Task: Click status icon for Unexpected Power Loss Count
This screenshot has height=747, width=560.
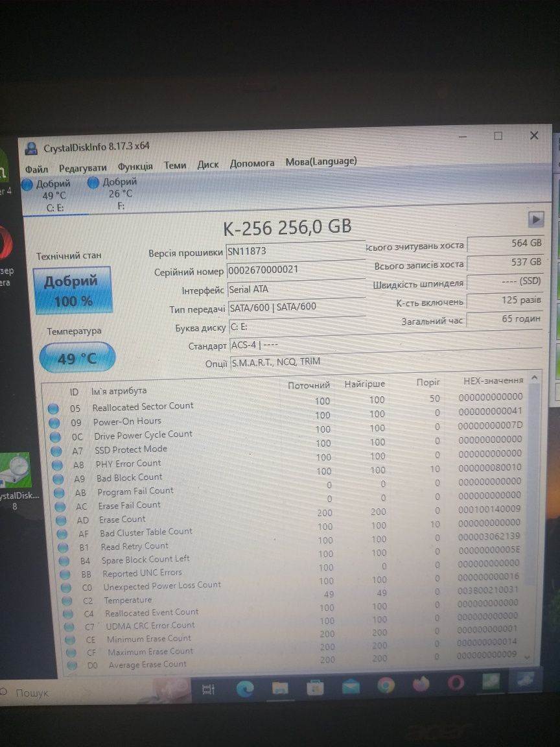Action: (x=65, y=588)
